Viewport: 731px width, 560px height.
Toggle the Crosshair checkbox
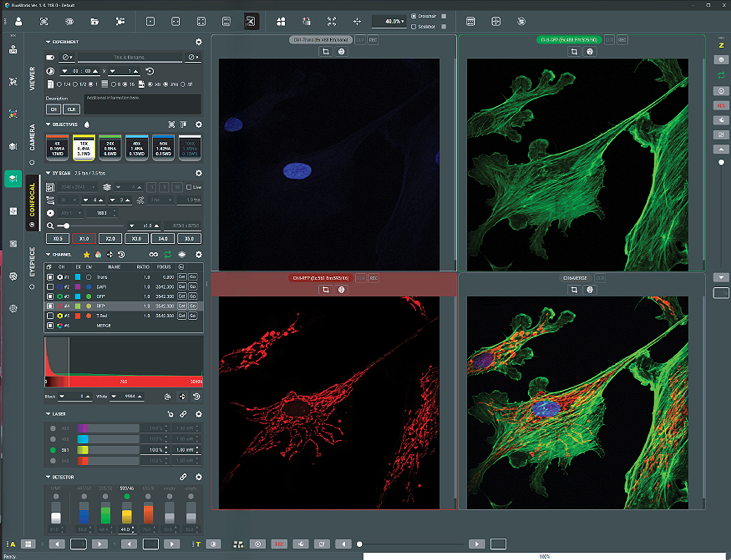tap(414, 17)
